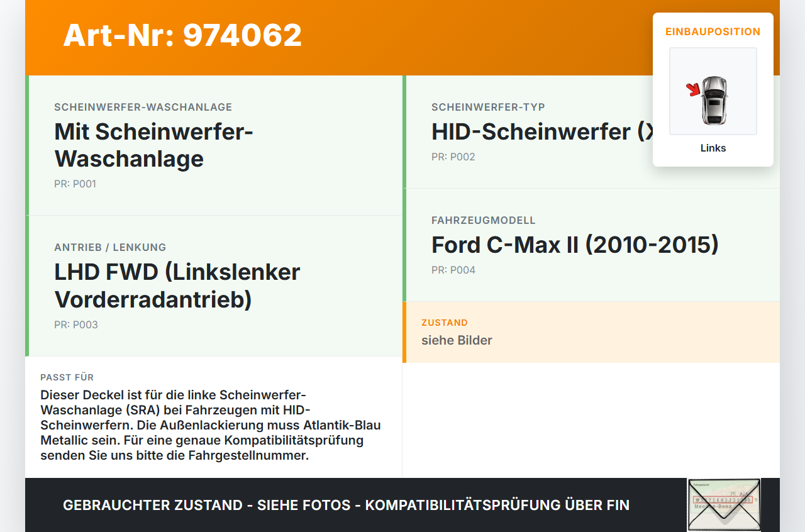Select the red arrow marking the left side
The image size is (805, 532).
(x=694, y=90)
